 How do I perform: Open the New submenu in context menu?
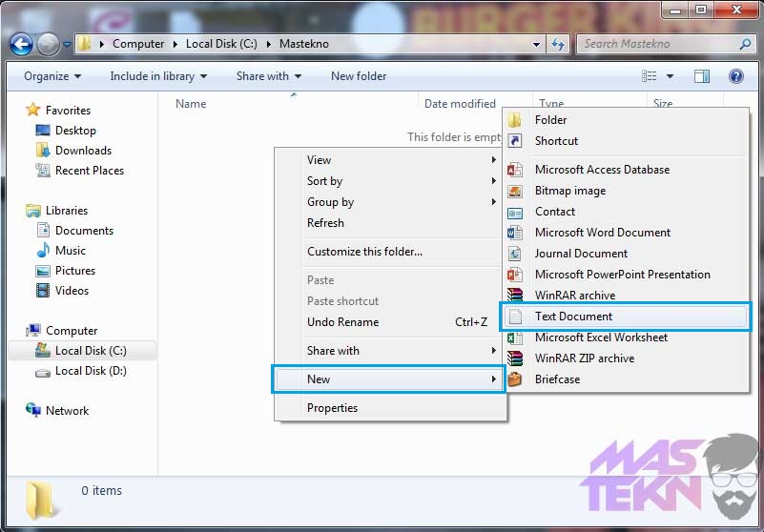click(x=388, y=379)
